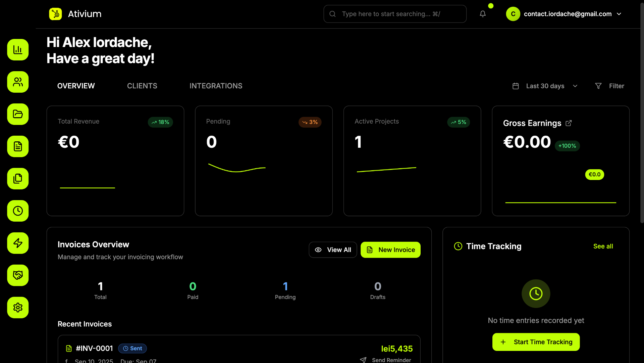Image resolution: width=644 pixels, height=363 pixels.
Task: Click Start Time Tracking button
Action: tap(536, 342)
